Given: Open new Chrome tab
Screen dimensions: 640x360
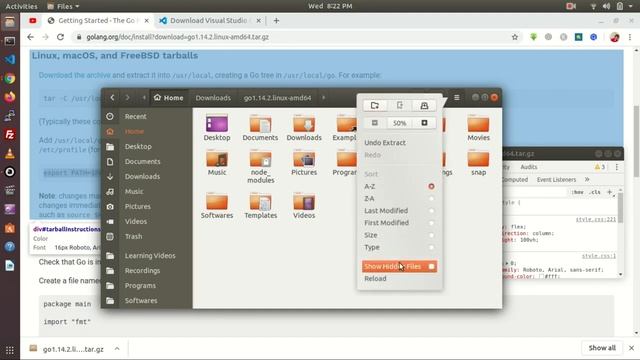Looking at the screenshot, I should coord(276,20).
